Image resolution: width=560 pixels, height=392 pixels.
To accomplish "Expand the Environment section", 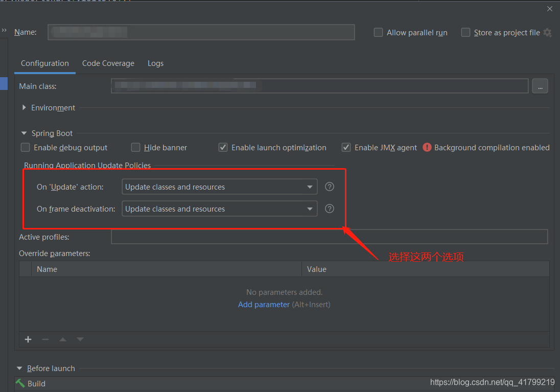I will (24, 107).
